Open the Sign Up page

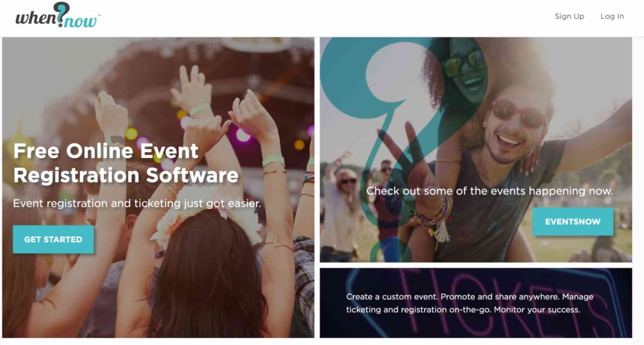pyautogui.click(x=569, y=16)
